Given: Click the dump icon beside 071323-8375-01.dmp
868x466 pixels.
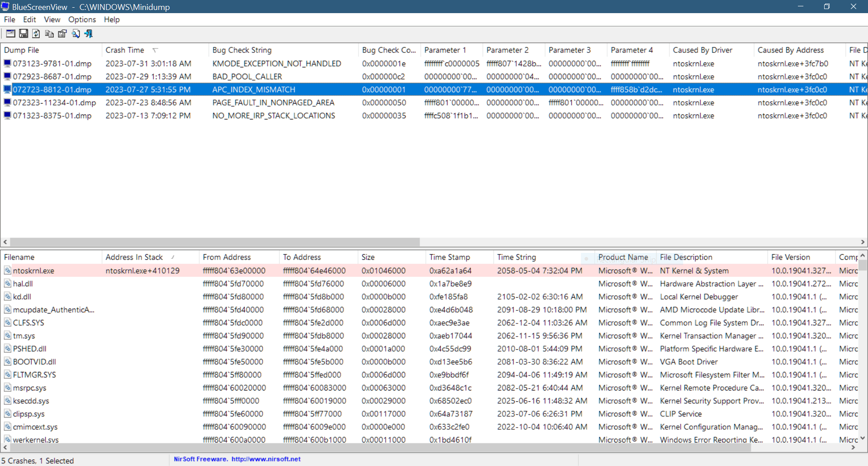Looking at the screenshot, I should point(6,115).
